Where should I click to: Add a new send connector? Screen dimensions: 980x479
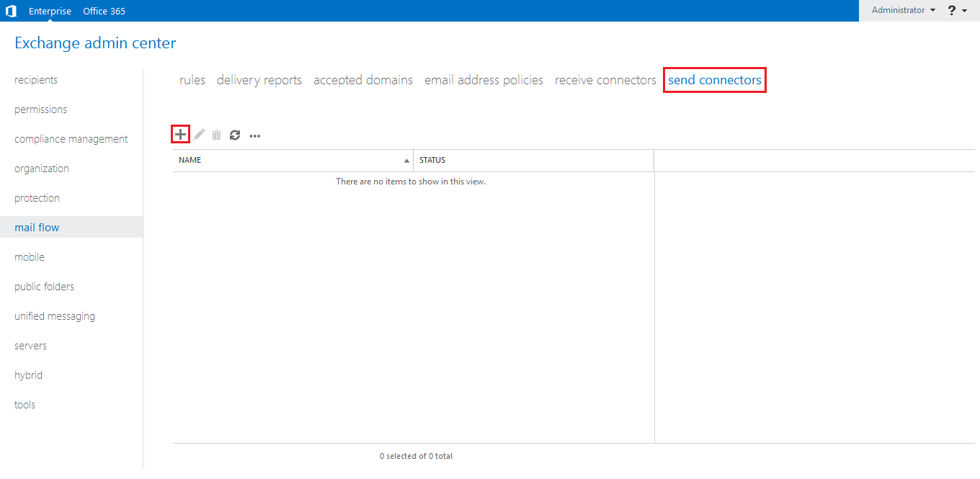181,135
